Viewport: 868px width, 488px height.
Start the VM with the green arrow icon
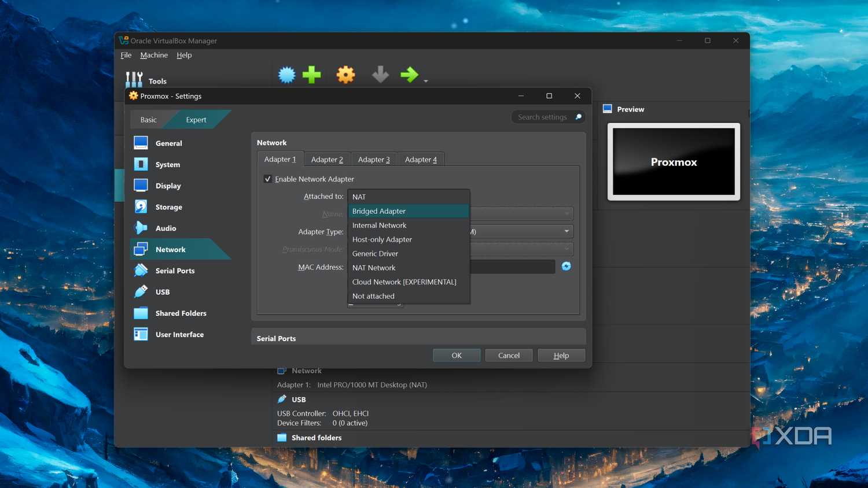tap(410, 75)
